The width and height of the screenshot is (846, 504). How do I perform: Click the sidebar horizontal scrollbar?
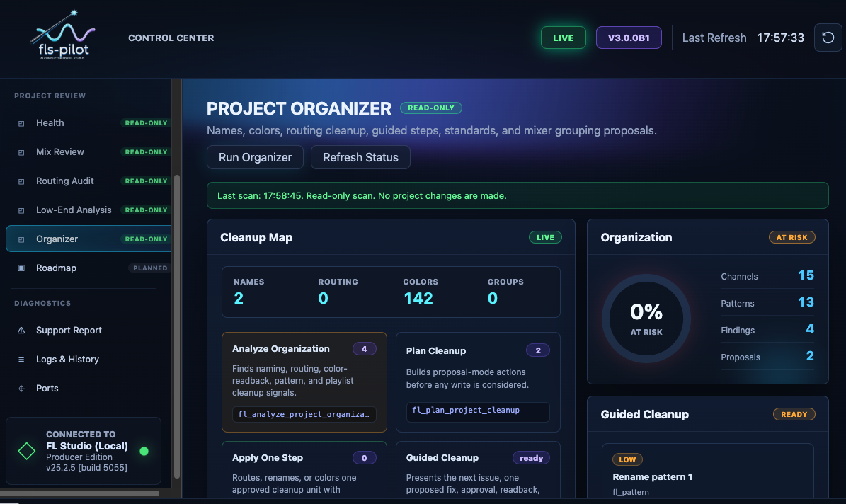pyautogui.click(x=80, y=493)
